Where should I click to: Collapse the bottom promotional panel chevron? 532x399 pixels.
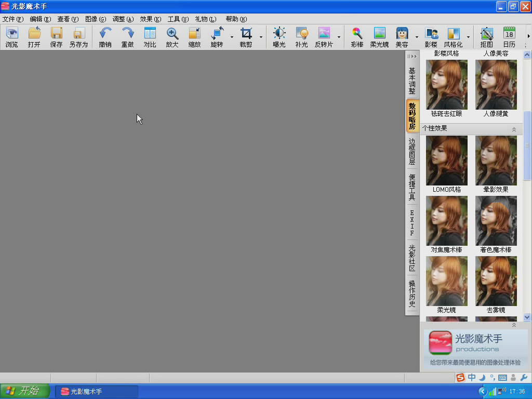coord(514,325)
